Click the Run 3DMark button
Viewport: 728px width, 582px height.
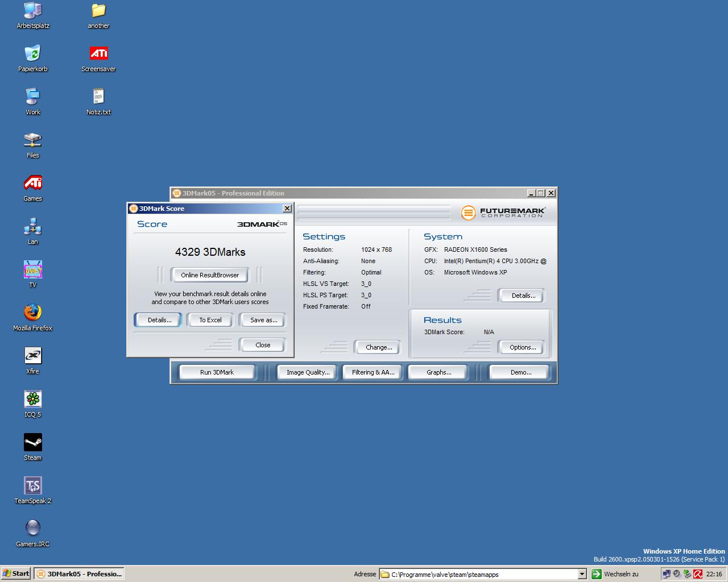217,372
